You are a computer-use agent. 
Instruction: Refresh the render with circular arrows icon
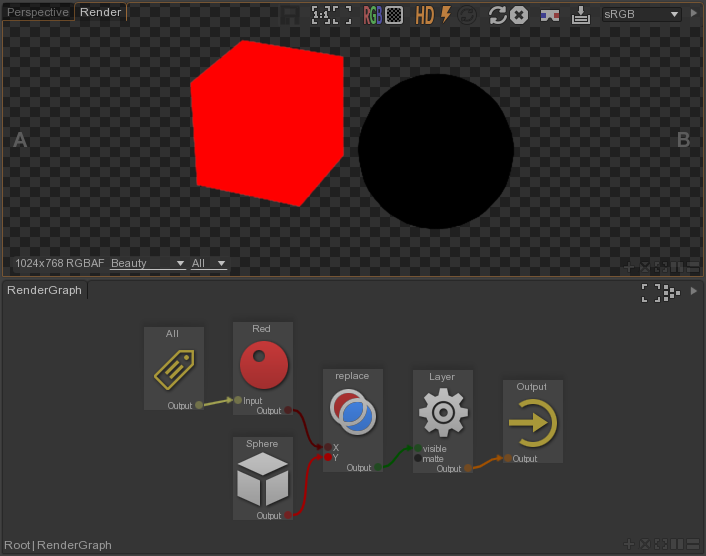[x=497, y=15]
